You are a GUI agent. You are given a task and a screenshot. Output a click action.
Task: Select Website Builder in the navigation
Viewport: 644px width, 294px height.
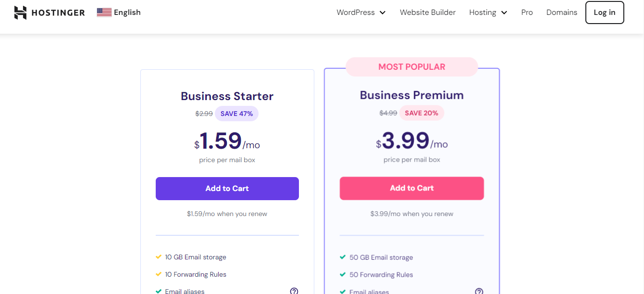pos(428,12)
